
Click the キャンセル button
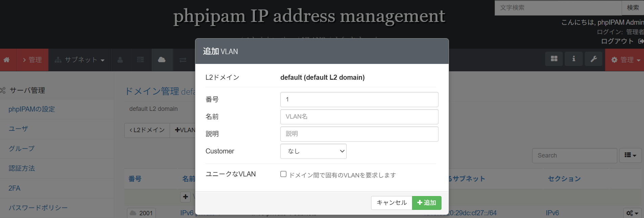392,203
